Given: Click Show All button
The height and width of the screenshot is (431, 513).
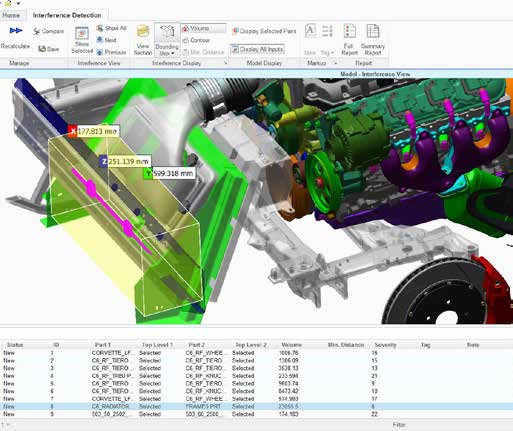Looking at the screenshot, I should 111,28.
